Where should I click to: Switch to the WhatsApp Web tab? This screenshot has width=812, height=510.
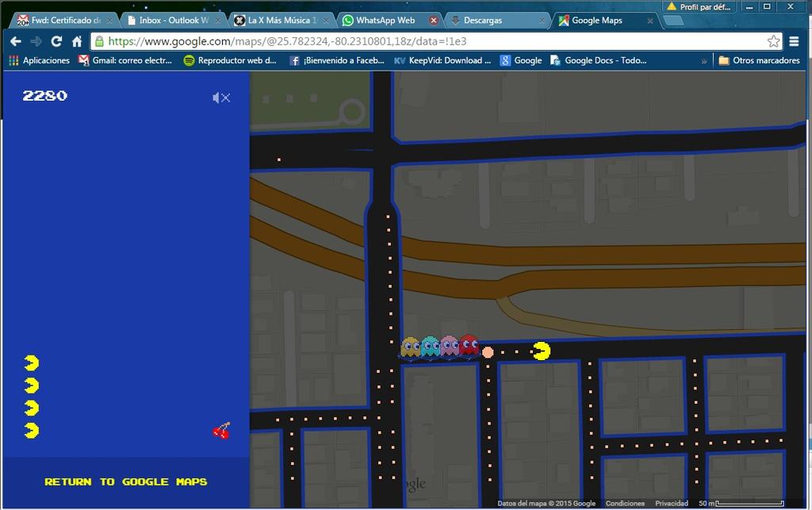[x=385, y=18]
